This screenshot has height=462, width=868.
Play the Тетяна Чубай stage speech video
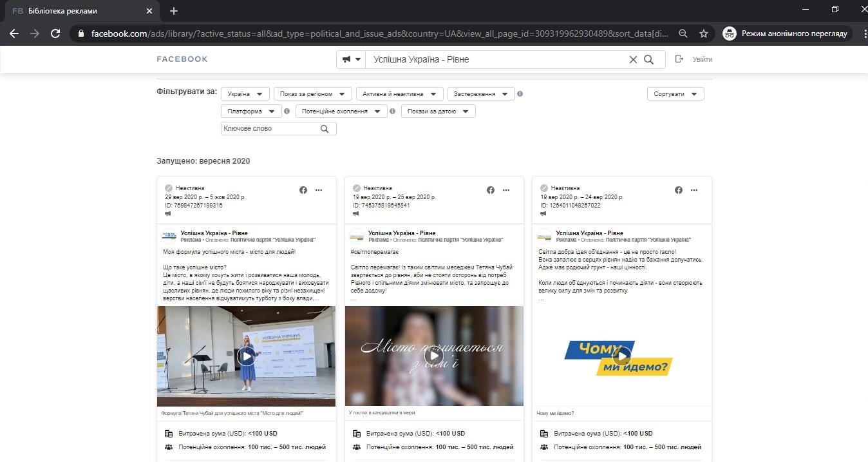click(x=246, y=356)
